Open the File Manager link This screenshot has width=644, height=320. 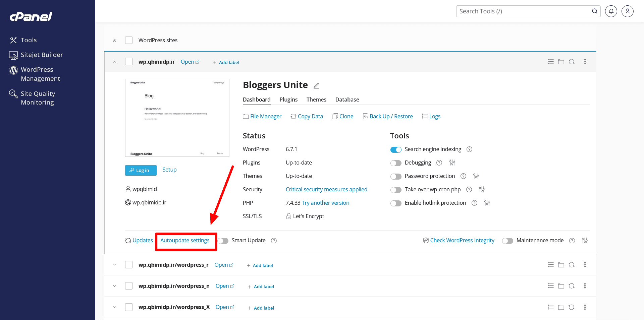262,116
